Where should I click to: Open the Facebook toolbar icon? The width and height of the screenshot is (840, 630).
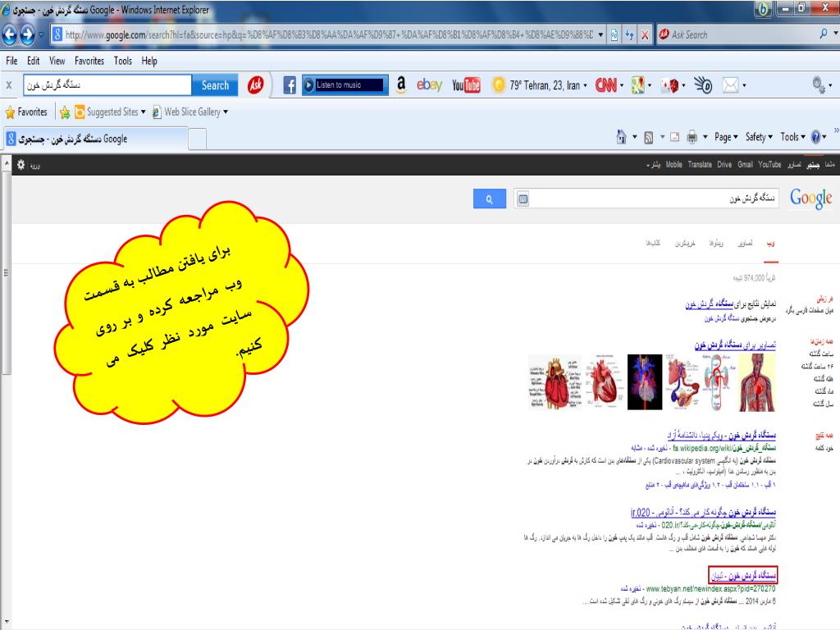click(290, 85)
